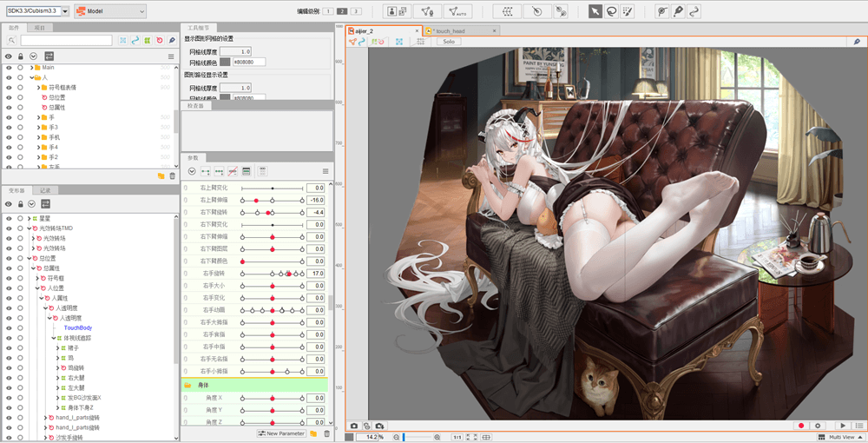
Task: Select the 检查器 tab
Action: pyautogui.click(x=195, y=106)
